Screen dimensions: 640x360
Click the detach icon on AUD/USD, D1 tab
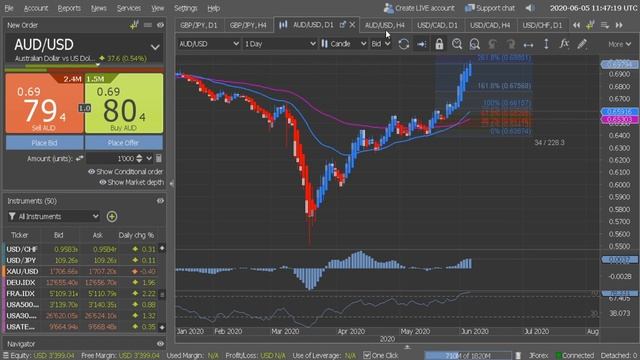[342, 25]
